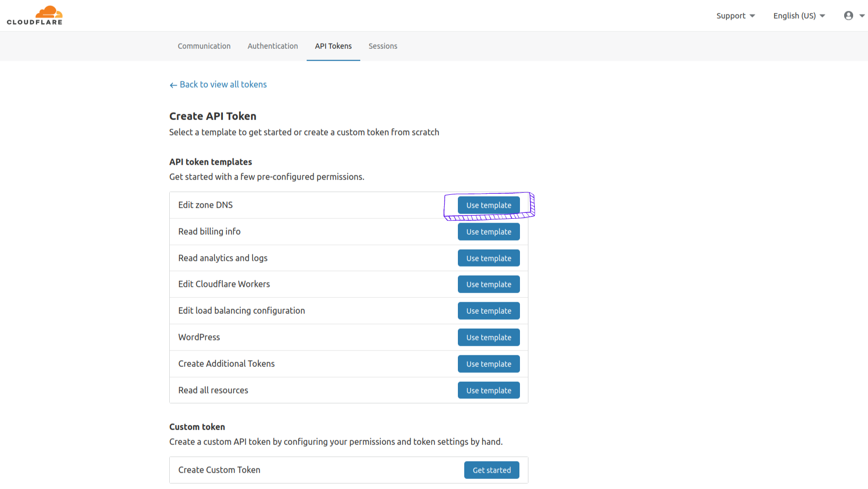Open the English (US) language dropdown
Viewport: 868px width, 489px height.
click(798, 16)
